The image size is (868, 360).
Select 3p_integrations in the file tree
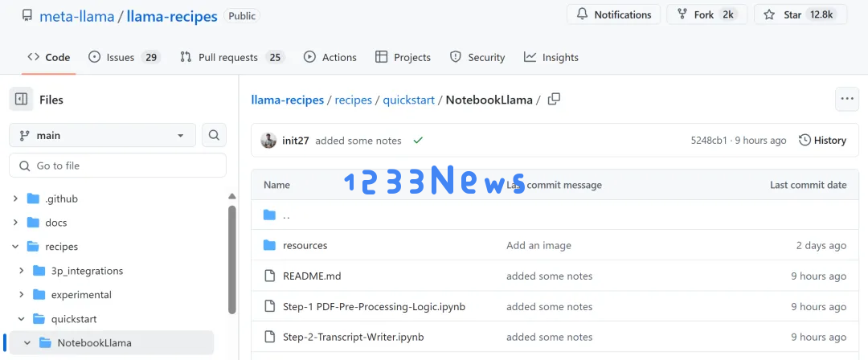87,271
